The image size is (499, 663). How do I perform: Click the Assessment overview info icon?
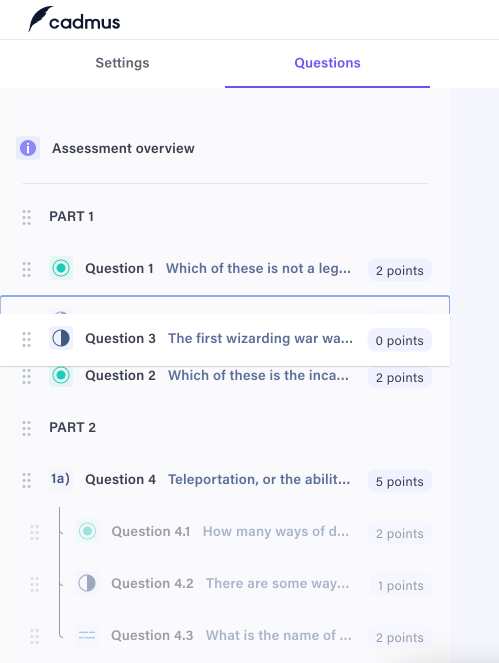point(28,148)
